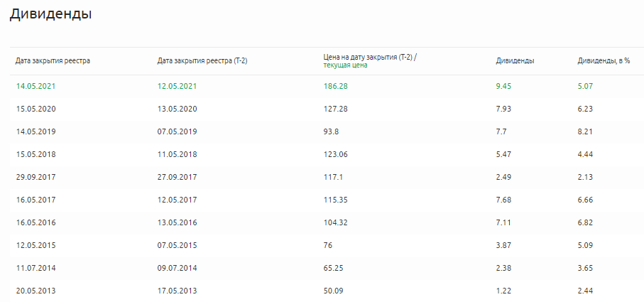Screen dimensions: 644x302
Task: Click the green dividend value 9.45
Action: point(503,86)
